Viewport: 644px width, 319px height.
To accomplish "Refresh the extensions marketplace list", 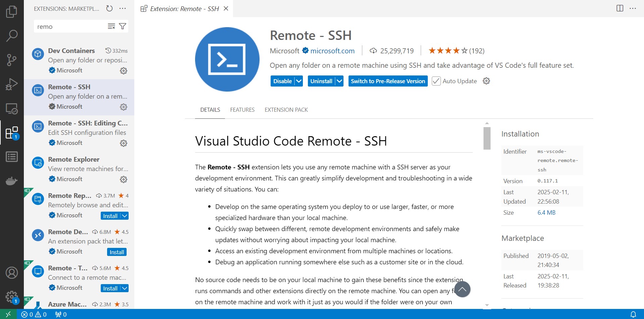I will click(x=109, y=9).
